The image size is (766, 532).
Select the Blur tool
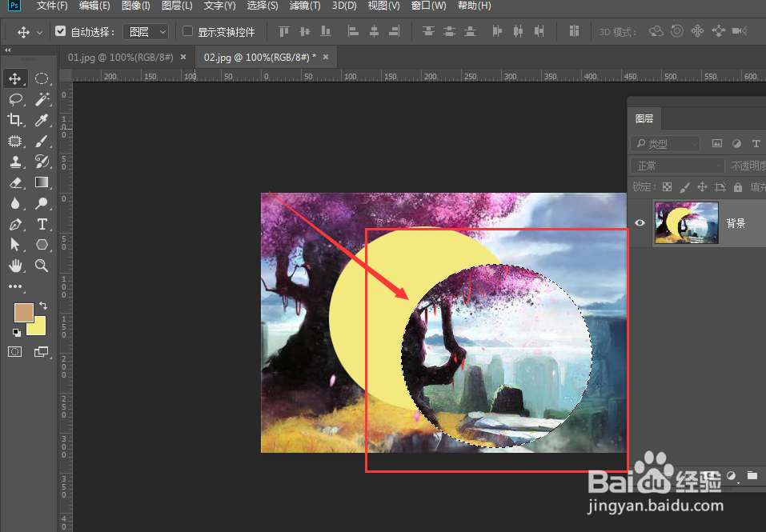(15, 203)
